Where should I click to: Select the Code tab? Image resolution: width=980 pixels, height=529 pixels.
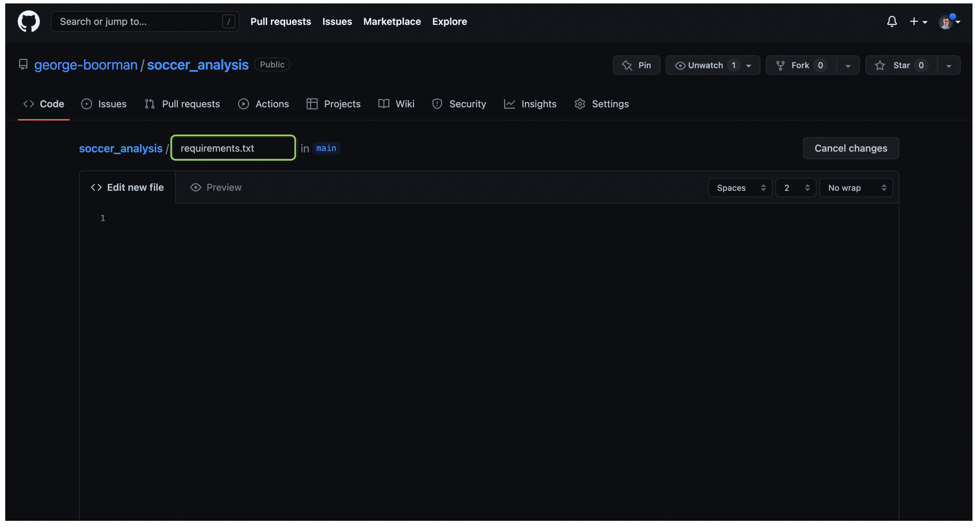point(44,104)
